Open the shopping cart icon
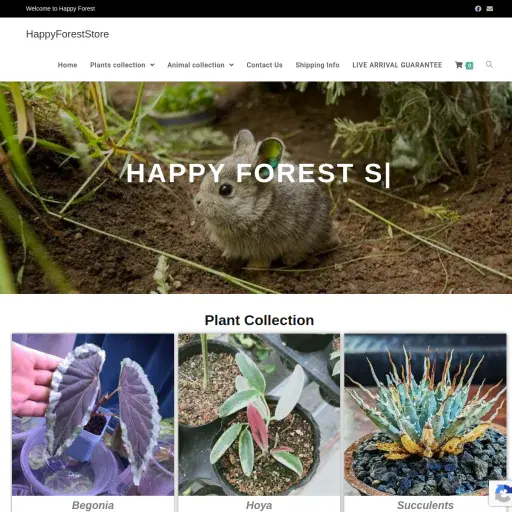 459,65
